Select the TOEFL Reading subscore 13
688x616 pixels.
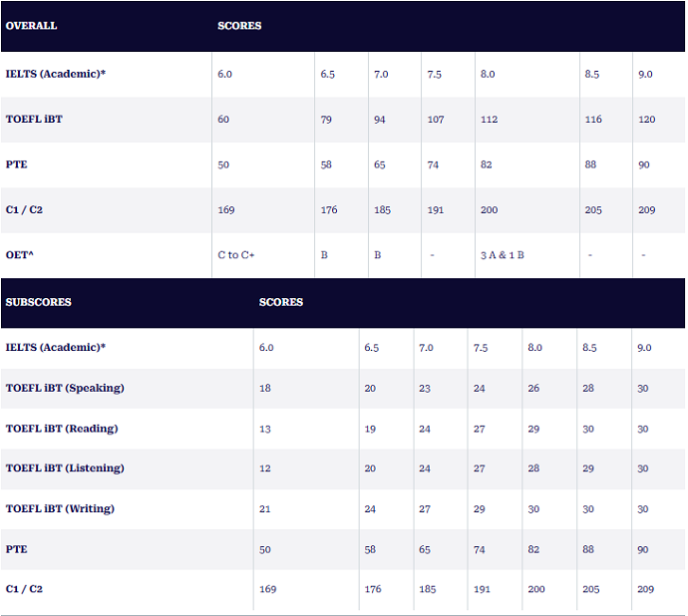click(x=265, y=429)
